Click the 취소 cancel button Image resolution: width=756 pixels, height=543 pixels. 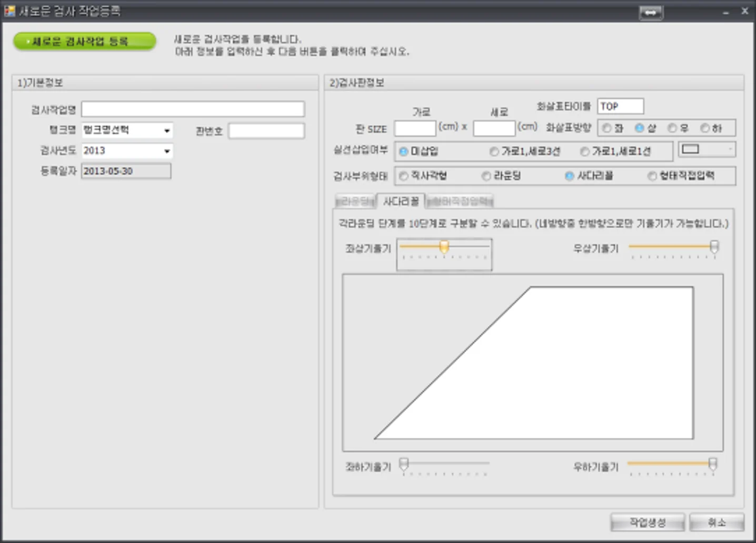(x=717, y=522)
